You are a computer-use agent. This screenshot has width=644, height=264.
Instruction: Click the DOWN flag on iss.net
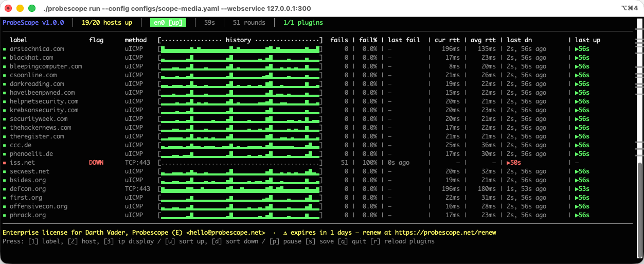pos(96,163)
